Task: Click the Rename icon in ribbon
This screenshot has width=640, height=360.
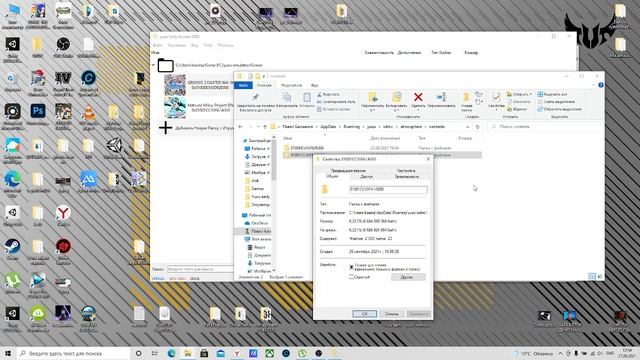Action: tap(441, 97)
